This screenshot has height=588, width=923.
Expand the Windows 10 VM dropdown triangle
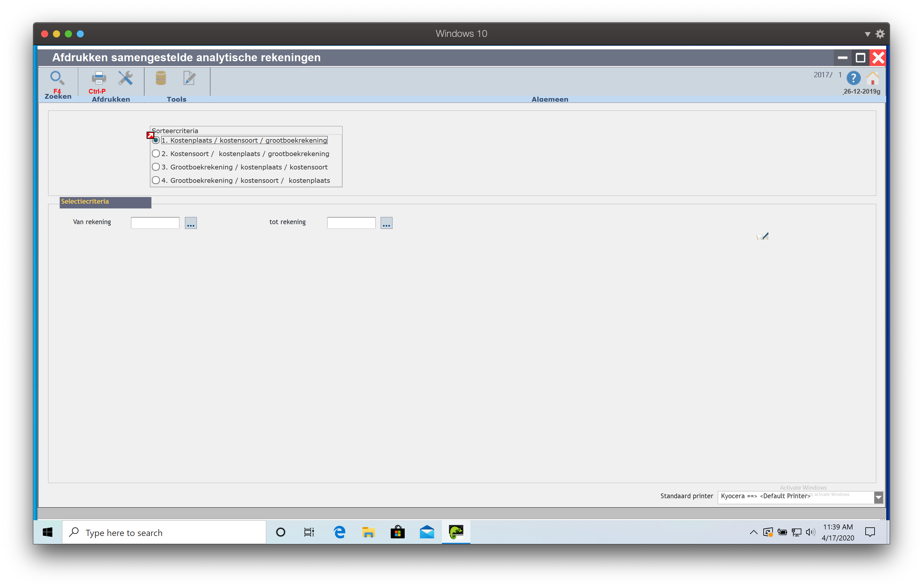click(867, 34)
